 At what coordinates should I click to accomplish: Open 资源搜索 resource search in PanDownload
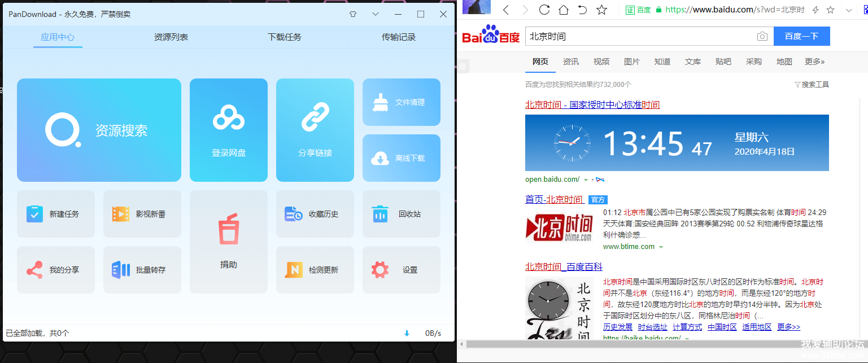point(99,130)
